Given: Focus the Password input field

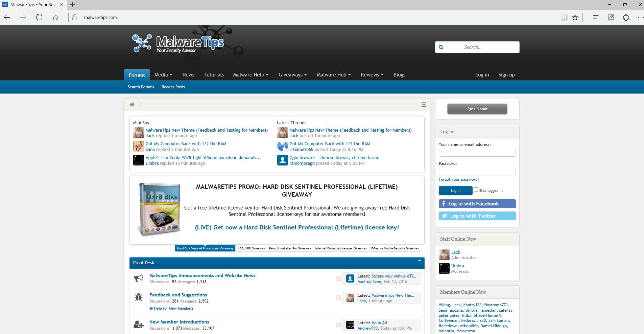Looking at the screenshot, I should (477, 172).
